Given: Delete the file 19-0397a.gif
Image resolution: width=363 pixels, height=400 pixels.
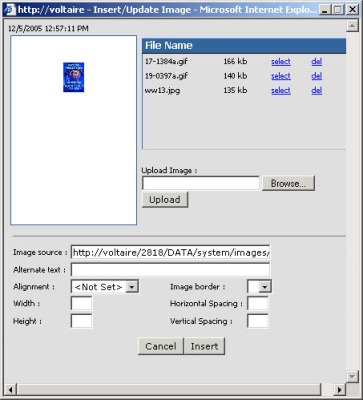Looking at the screenshot, I should 316,76.
